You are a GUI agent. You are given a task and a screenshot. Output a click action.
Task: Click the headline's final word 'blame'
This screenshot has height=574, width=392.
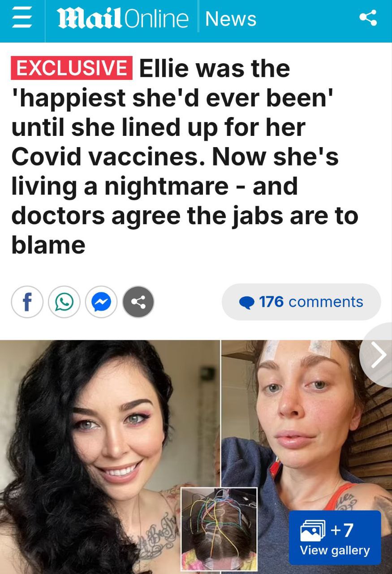[x=48, y=245]
